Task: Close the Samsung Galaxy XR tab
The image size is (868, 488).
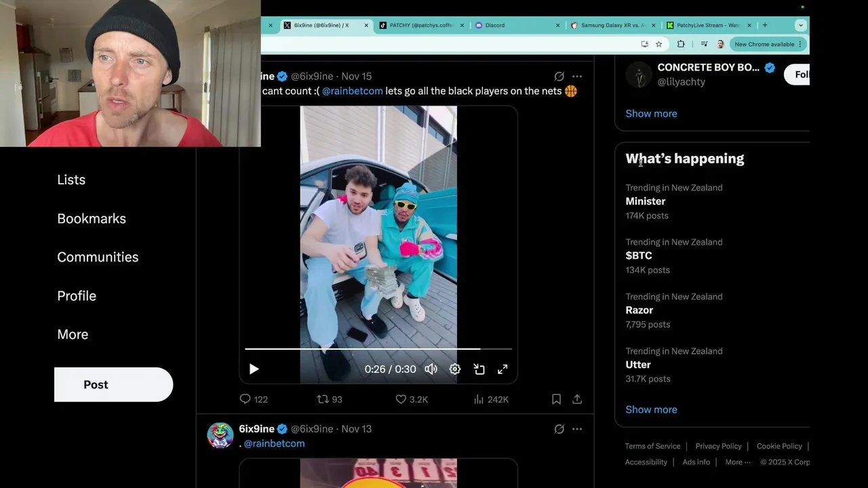Action: pos(654,25)
